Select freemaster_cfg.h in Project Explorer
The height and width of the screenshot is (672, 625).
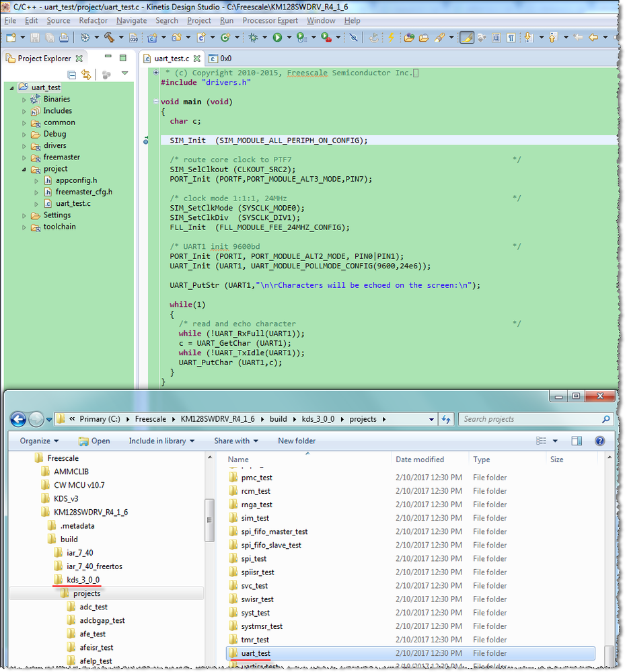click(83, 192)
